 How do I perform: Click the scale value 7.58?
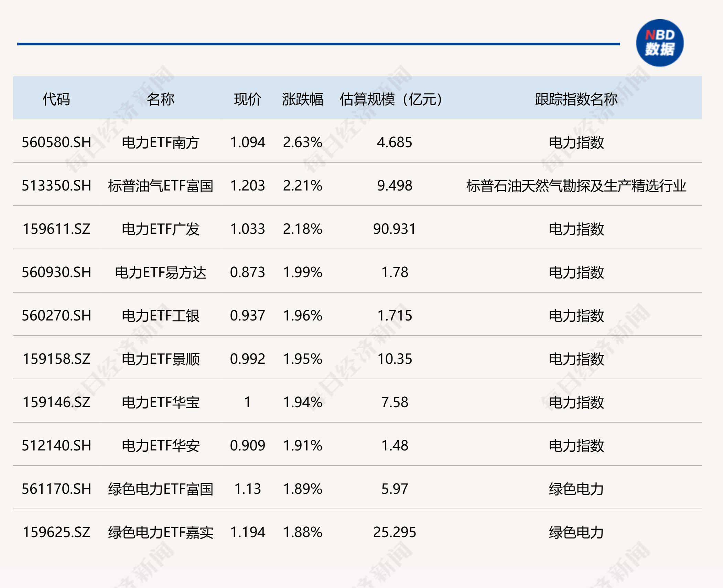[395, 402]
